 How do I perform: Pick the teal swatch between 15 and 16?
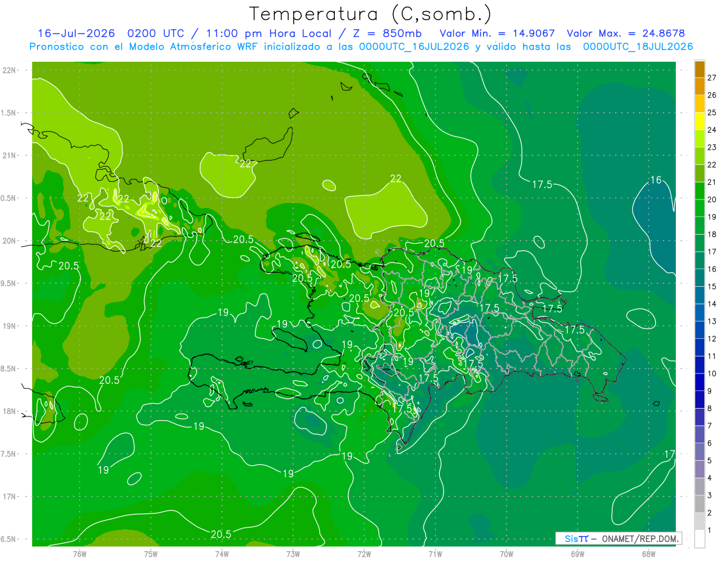point(699,278)
